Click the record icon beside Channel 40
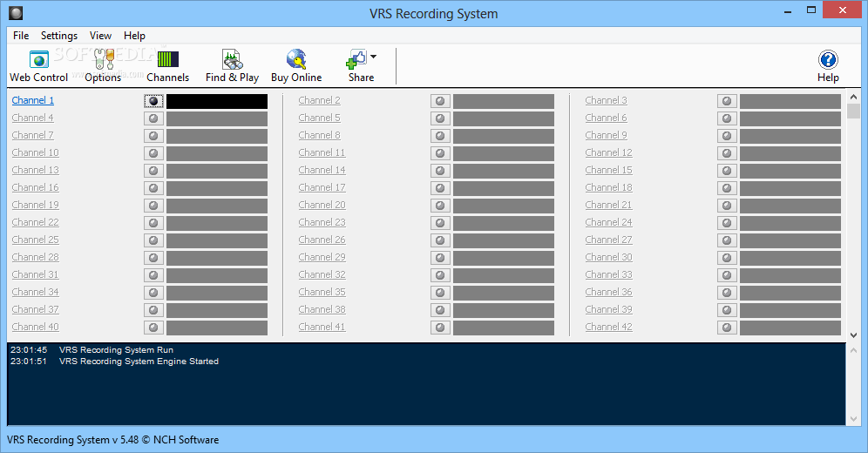 coord(153,328)
